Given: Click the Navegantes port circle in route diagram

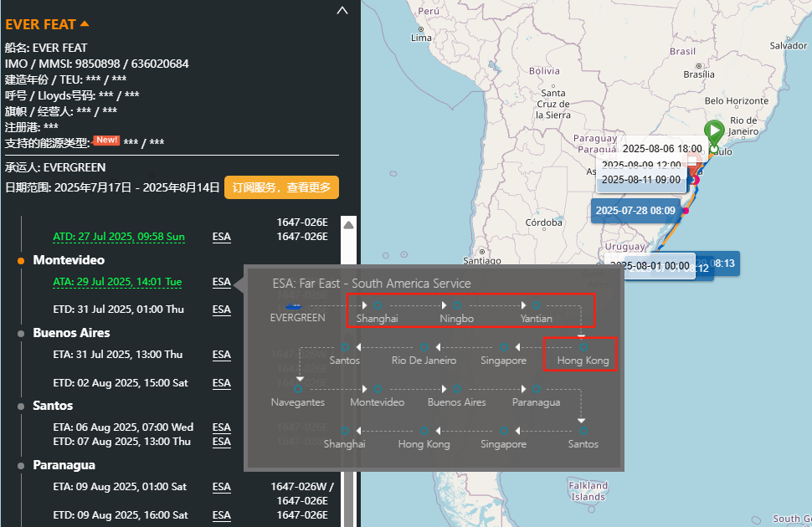Looking at the screenshot, I should tap(297, 389).
